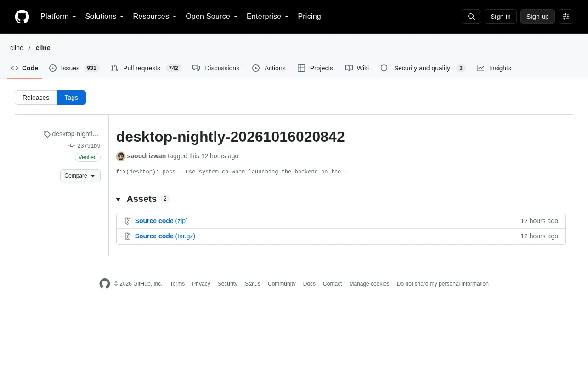Viewport: 588px width, 368px height.
Task: Open the Pull requests tab
Action: (x=146, y=68)
